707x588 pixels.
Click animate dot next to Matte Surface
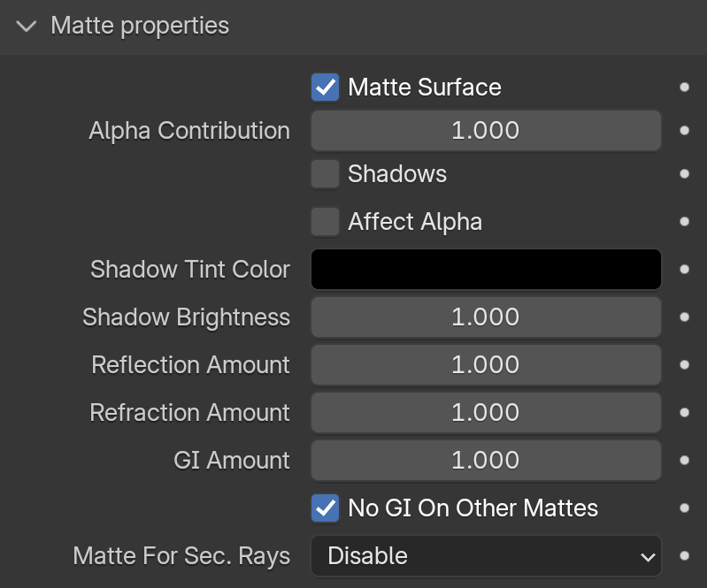(684, 88)
